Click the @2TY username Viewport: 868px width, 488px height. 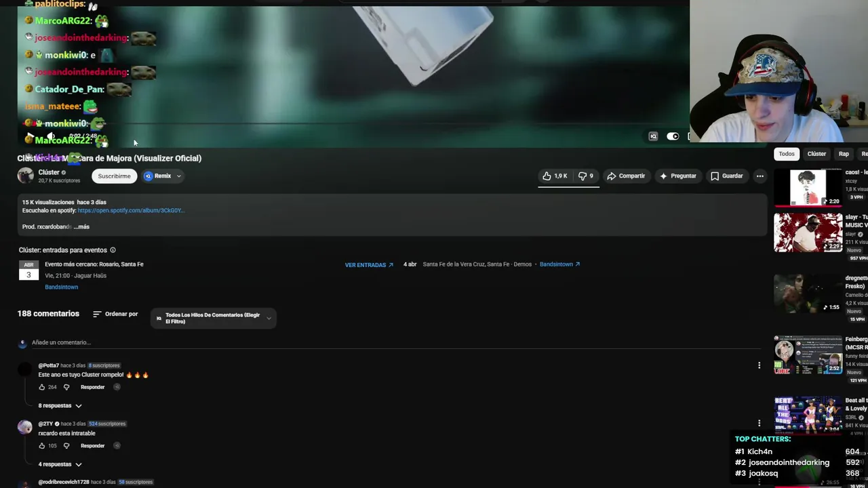[45, 424]
